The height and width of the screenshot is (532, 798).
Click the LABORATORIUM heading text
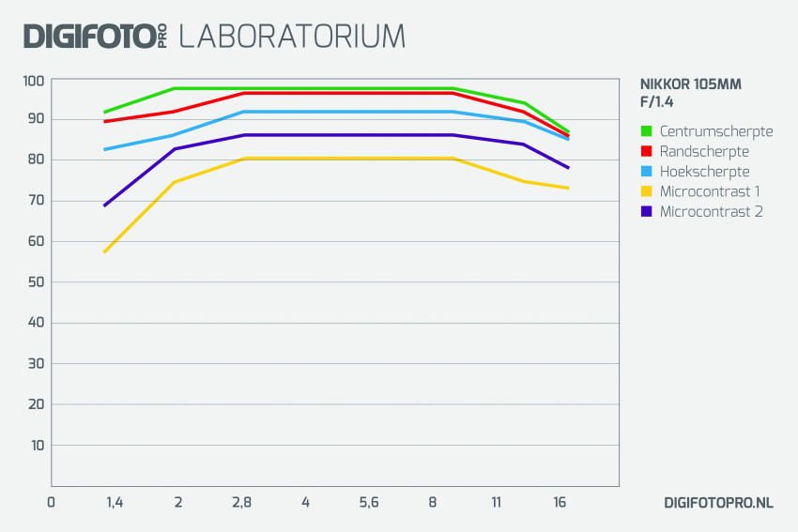(x=292, y=36)
